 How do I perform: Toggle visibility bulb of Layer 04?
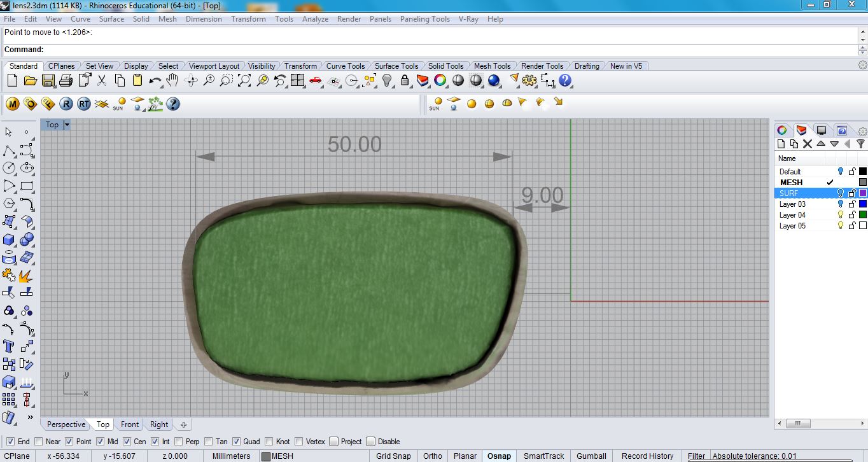840,215
